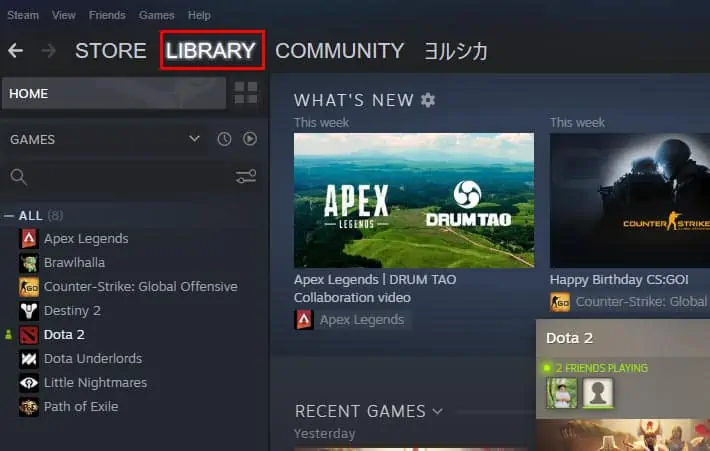Select Destiny 2 in the games list

click(72, 310)
